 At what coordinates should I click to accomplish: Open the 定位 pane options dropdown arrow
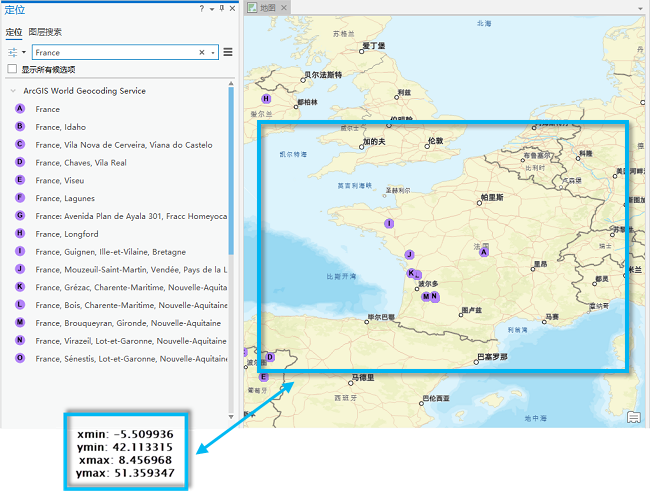[x=211, y=8]
